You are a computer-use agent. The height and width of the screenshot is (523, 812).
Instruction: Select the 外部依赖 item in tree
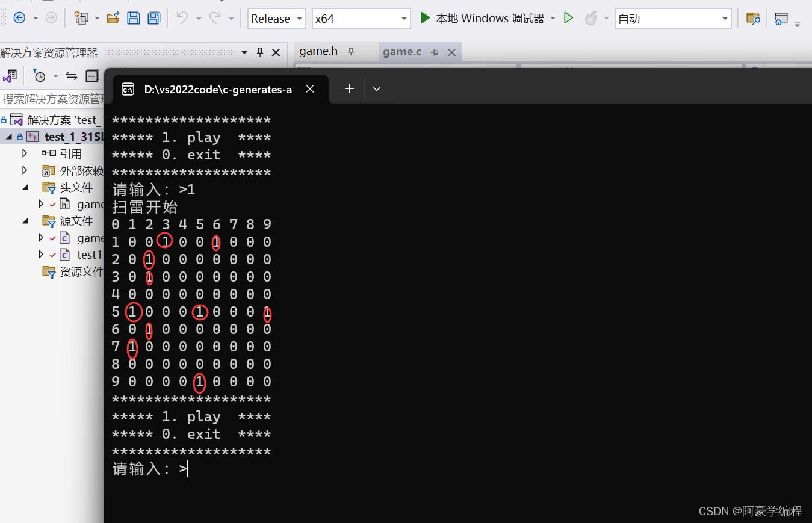click(81, 170)
